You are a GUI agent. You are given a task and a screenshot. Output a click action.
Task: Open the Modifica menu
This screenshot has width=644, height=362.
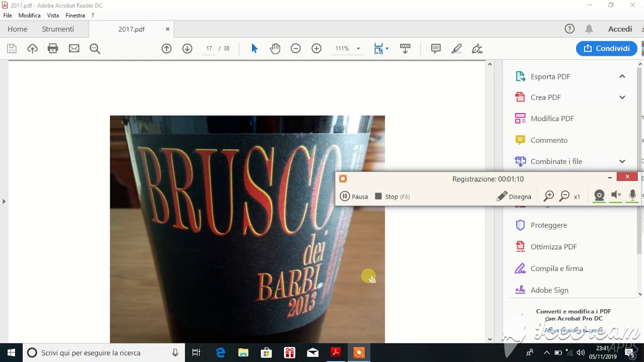[x=29, y=16]
